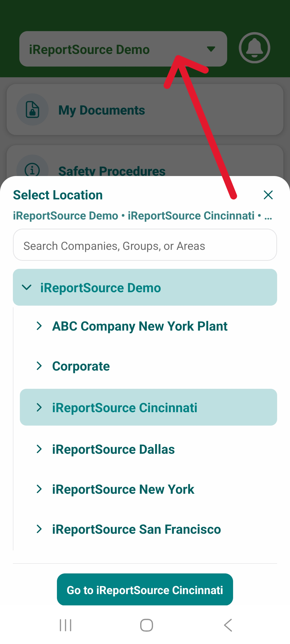Collapse the iReportSource Demo chevron
290x644 pixels.
click(27, 288)
